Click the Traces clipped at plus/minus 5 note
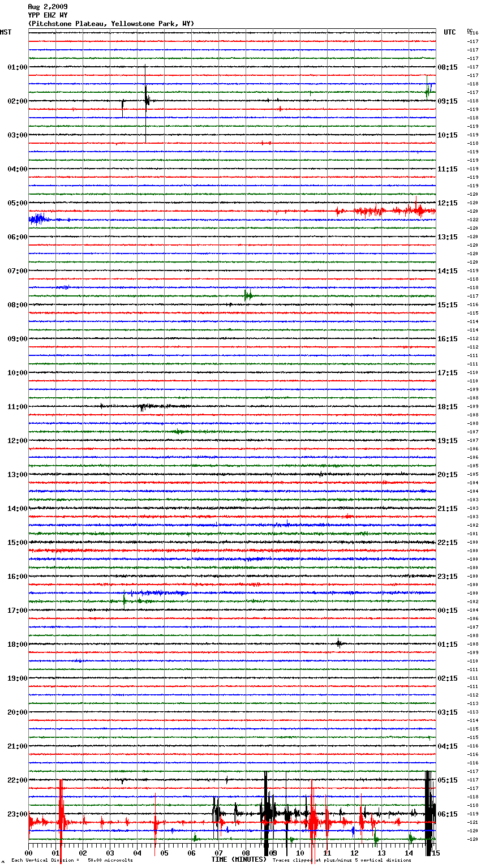Viewport: 481px width, 868px height. point(342,860)
